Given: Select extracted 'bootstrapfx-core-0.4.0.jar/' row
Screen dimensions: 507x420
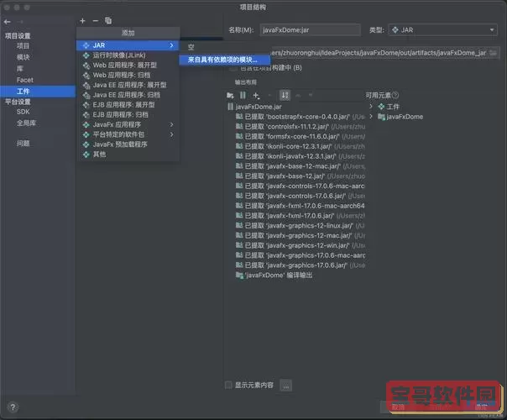Looking at the screenshot, I should pos(301,117).
